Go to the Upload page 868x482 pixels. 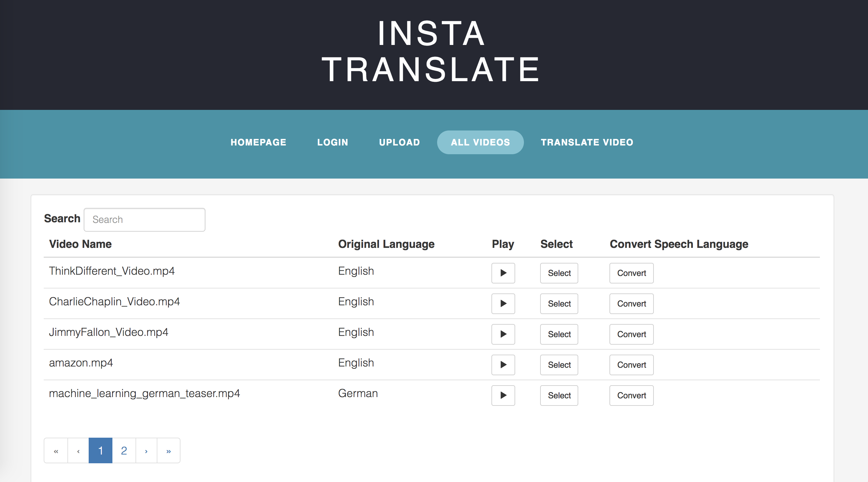click(x=399, y=142)
